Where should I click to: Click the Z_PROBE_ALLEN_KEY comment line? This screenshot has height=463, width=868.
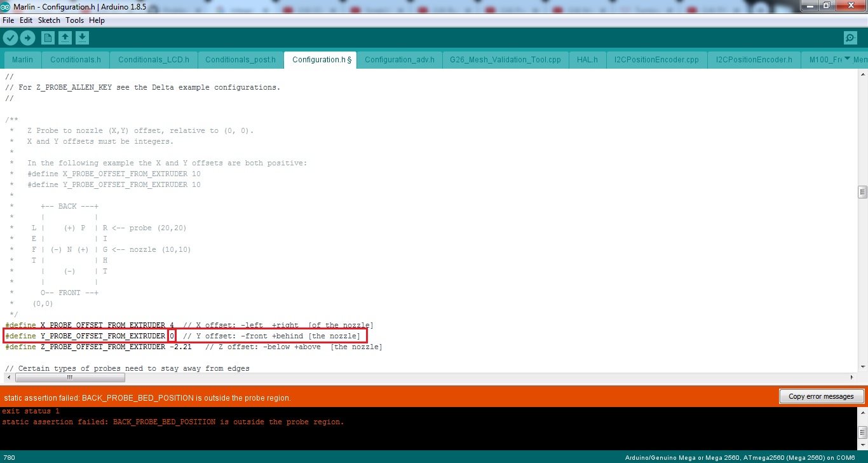143,87
